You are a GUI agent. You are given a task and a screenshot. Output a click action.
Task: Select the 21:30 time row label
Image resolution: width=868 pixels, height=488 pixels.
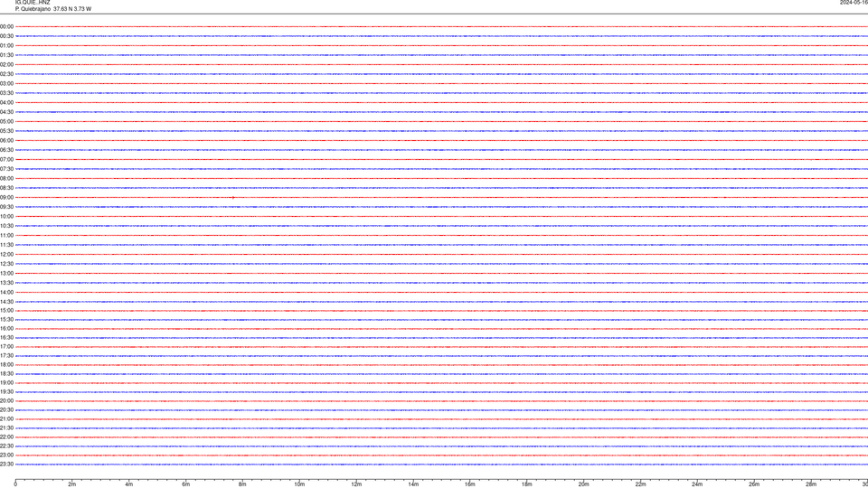[6, 427]
